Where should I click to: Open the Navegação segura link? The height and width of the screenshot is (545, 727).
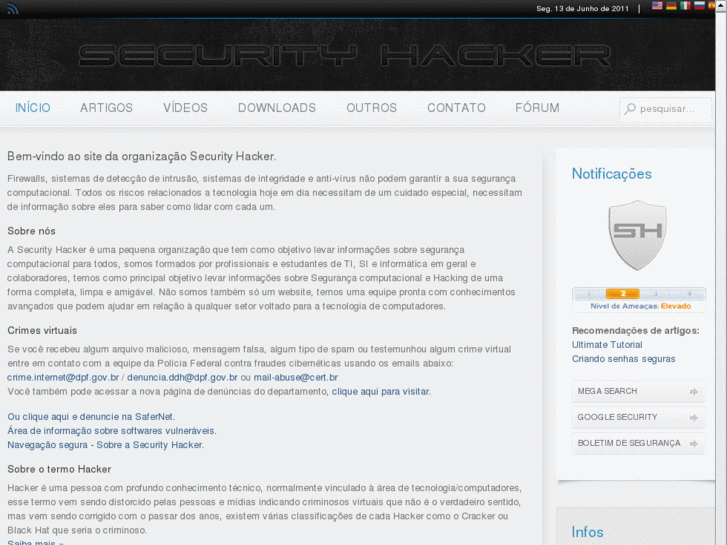pos(106,445)
